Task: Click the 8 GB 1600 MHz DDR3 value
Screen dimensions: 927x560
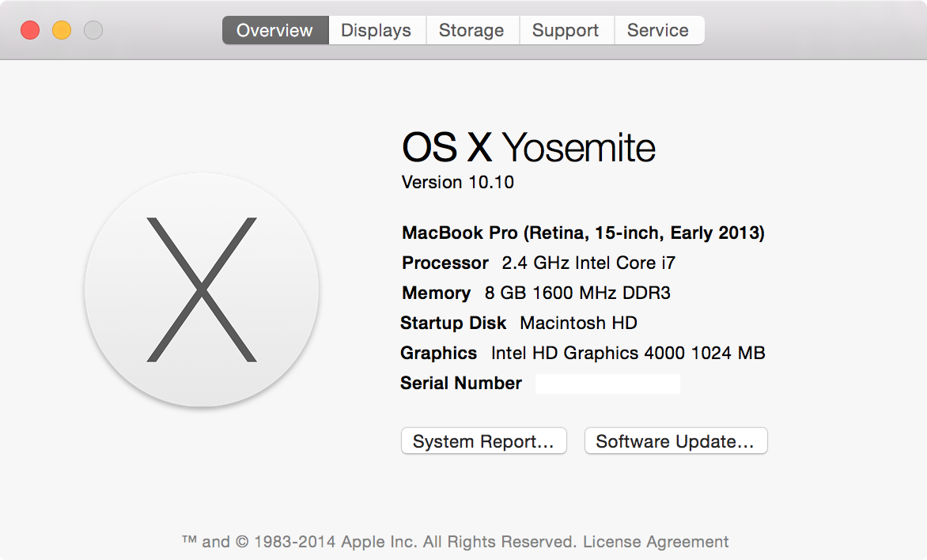Action: (577, 293)
